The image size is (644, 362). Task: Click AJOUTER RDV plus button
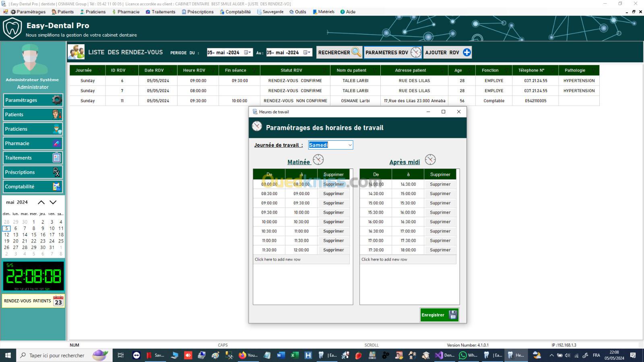click(447, 52)
